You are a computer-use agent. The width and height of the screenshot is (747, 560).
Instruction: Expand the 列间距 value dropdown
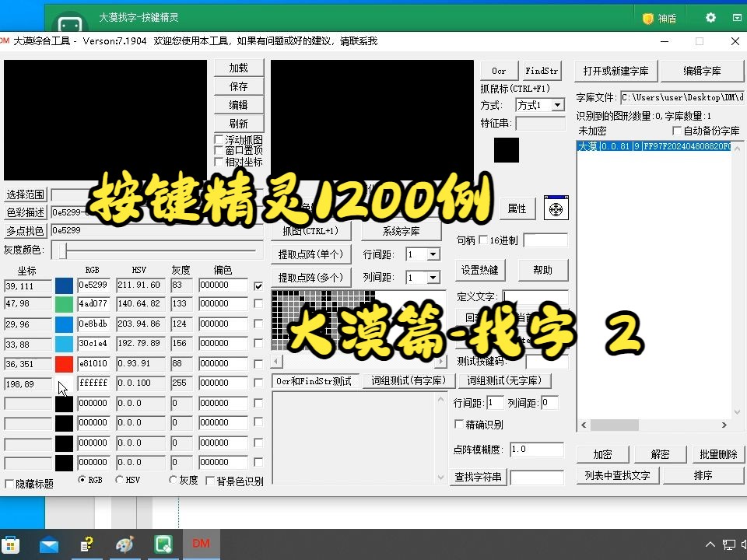tap(433, 276)
